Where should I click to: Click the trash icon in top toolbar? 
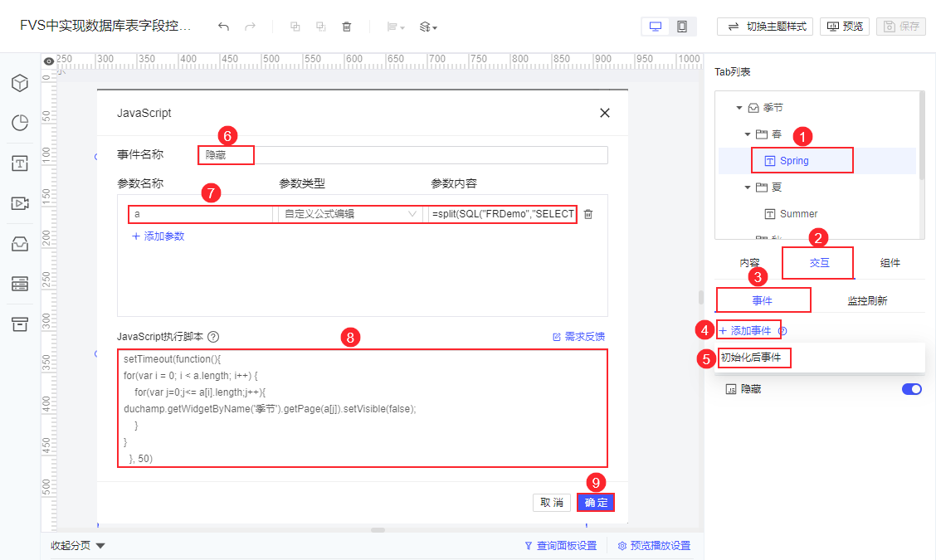pos(347,27)
